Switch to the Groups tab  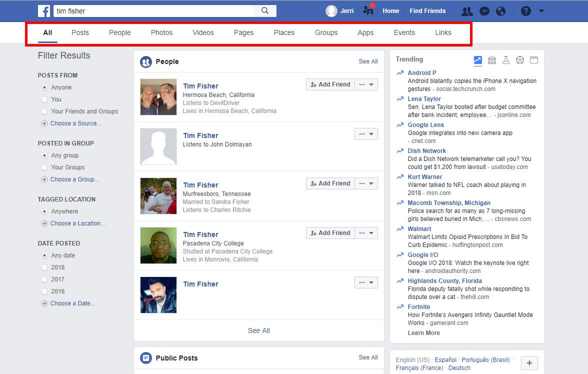point(326,32)
